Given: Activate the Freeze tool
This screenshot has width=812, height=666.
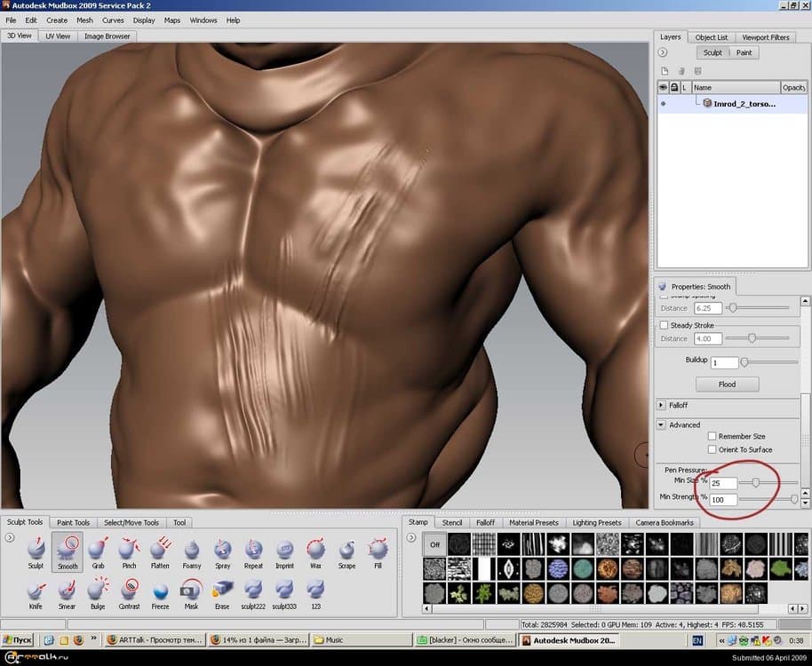Looking at the screenshot, I should point(160,591).
